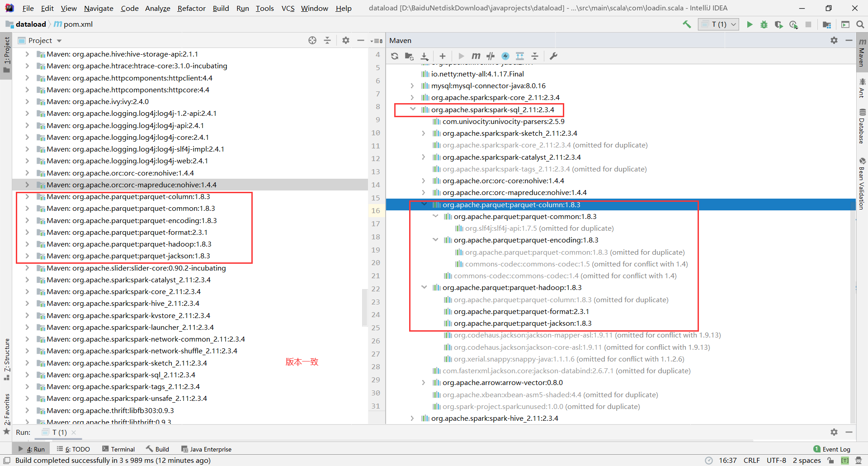Expand arrow-vector:0.8.0 dependency node
This screenshot has width=868, height=466.
click(424, 382)
